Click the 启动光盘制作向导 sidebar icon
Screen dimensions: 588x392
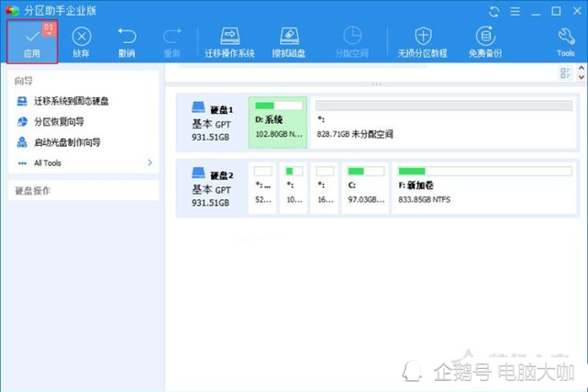[22, 142]
